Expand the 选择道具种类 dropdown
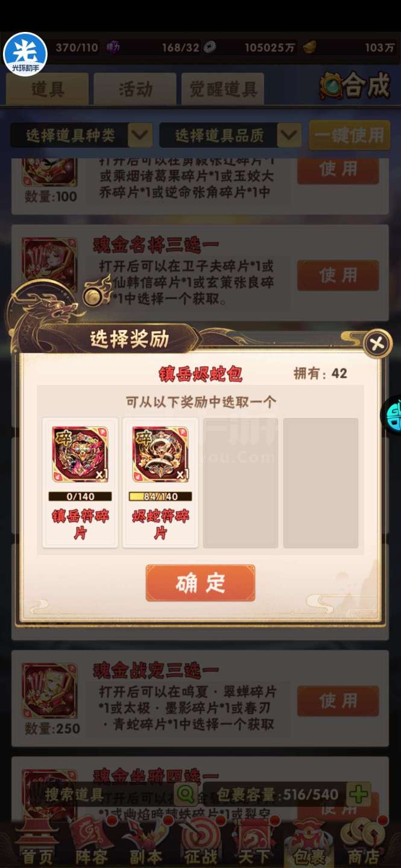This screenshot has width=401, height=868. coord(81,136)
